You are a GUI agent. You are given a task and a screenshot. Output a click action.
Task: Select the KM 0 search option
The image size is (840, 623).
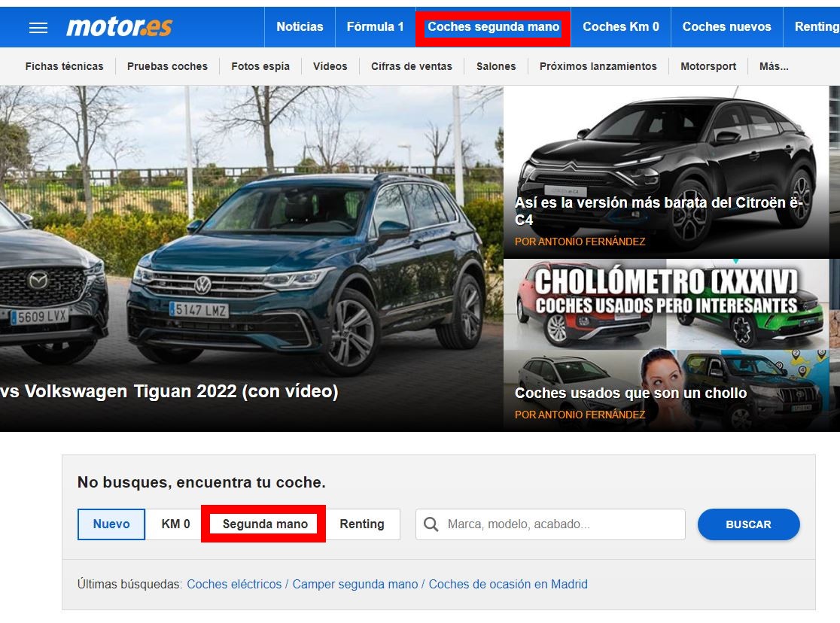click(x=175, y=524)
